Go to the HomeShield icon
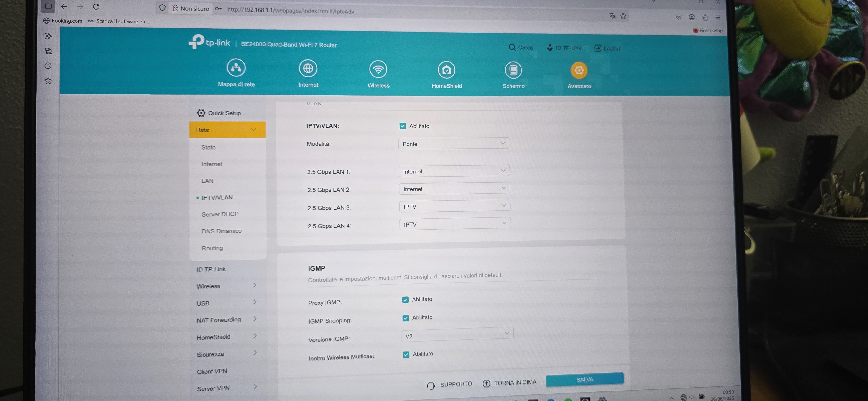Screen dimensions: 868x401 coord(446,70)
